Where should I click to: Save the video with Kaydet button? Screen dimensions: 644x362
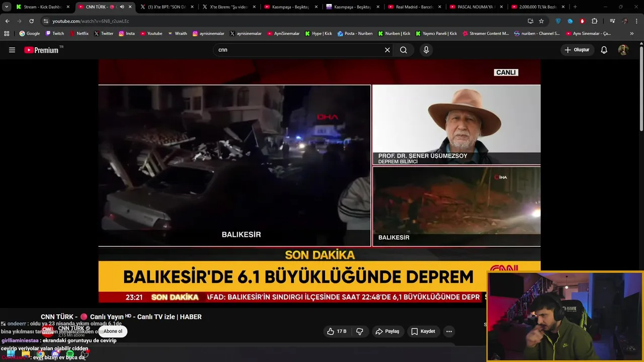point(423,331)
